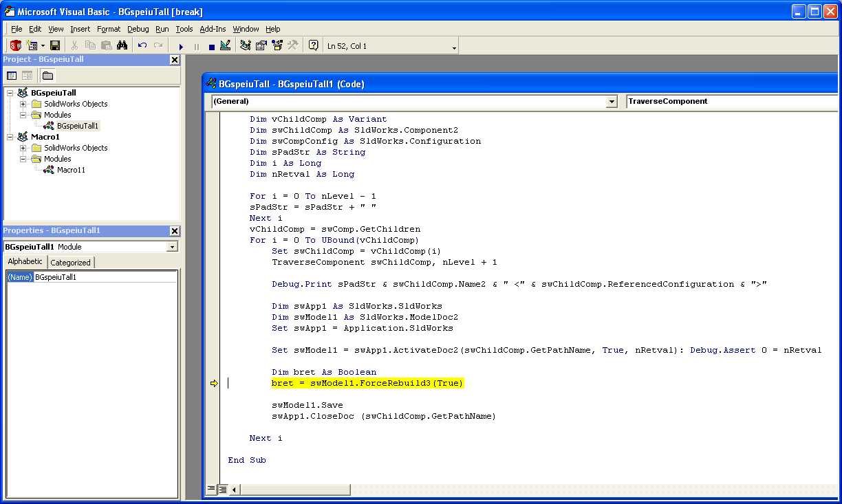The width and height of the screenshot is (842, 504).
Task: Click the View Code icon in Project panel
Action: click(12, 76)
